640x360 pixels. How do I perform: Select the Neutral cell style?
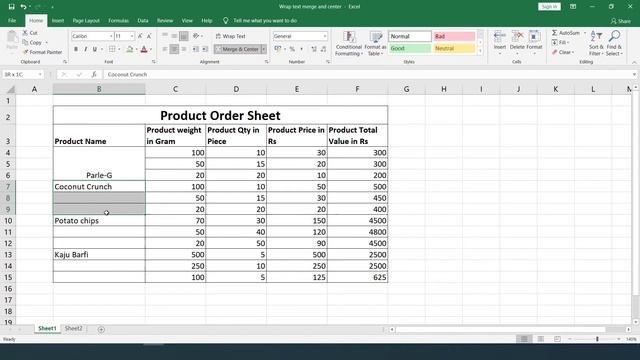(x=454, y=48)
